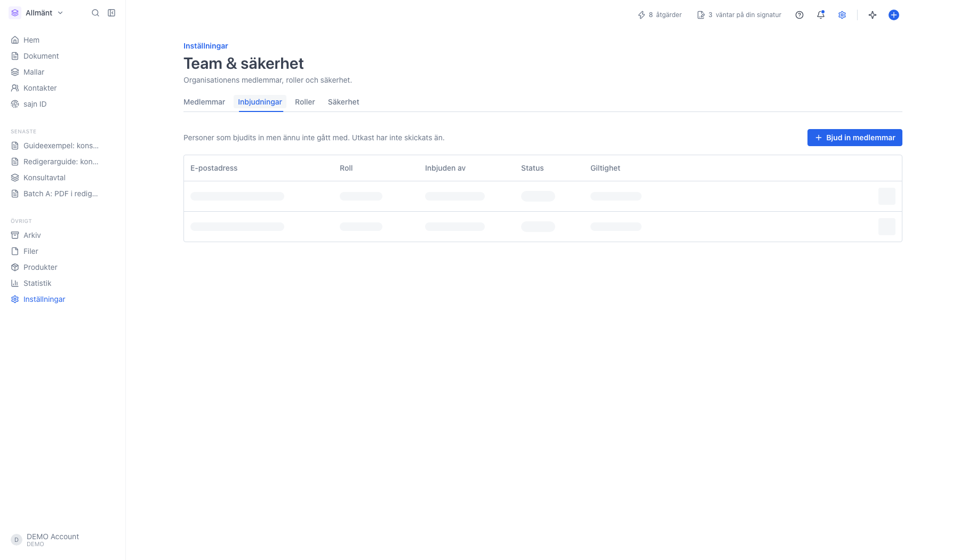Screen dimensions: 960x560
Task: Click the Inställningar breadcrumb link
Action: point(206,46)
